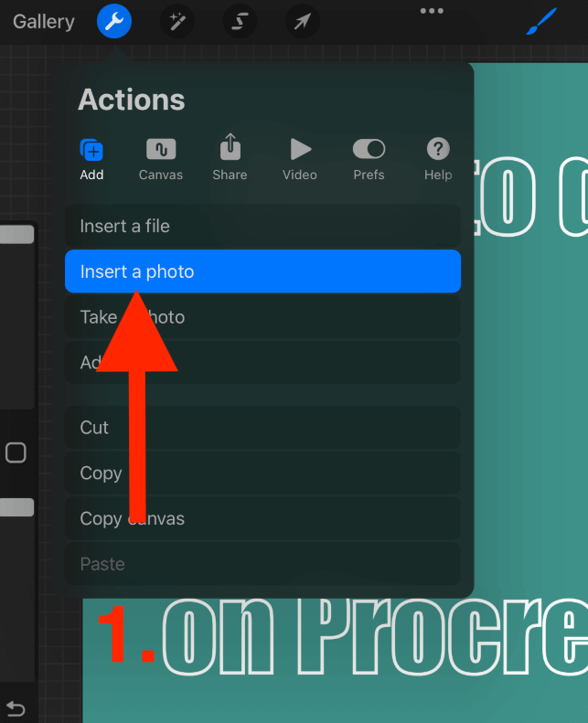Tap the Actions wrench icon
The height and width of the screenshot is (723, 588).
[x=114, y=21]
